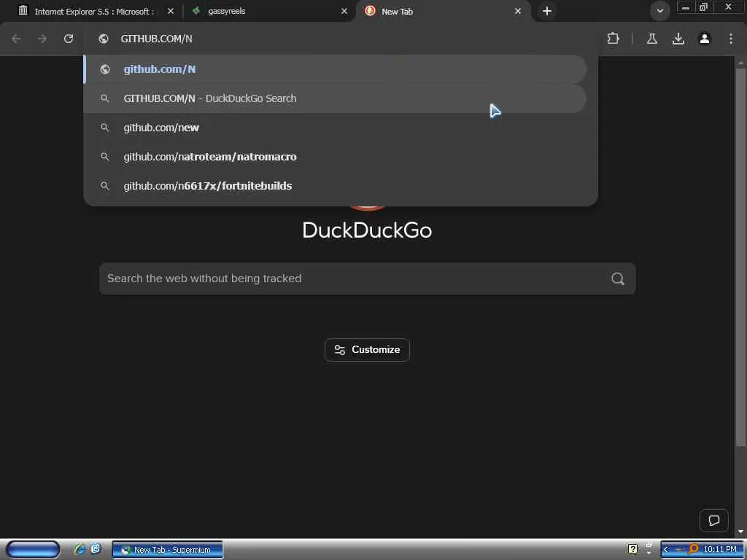Click the help question mark tray icon
Viewport: 747px width, 560px height.
[x=632, y=549]
